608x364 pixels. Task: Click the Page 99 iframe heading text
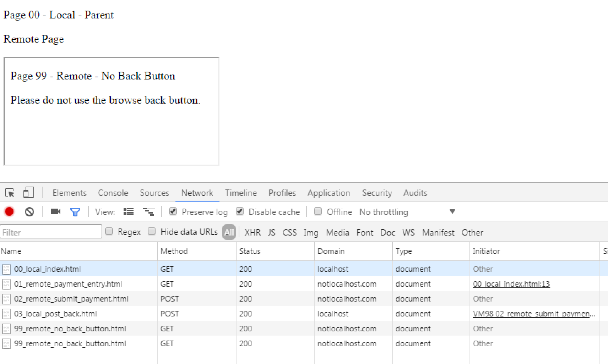pos(93,76)
